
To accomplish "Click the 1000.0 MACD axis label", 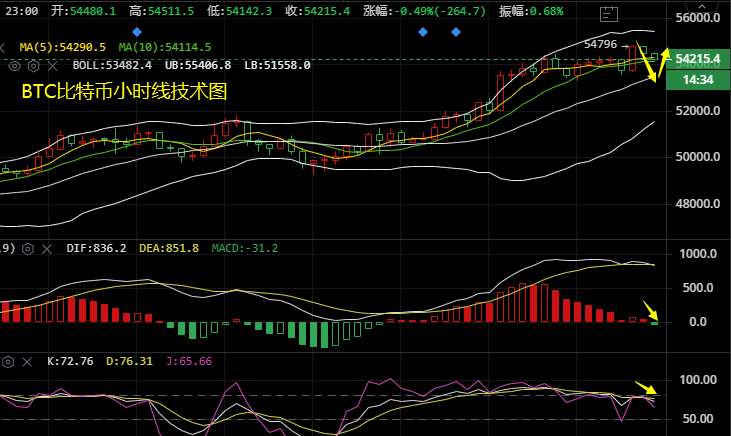I will pyautogui.click(x=698, y=254).
